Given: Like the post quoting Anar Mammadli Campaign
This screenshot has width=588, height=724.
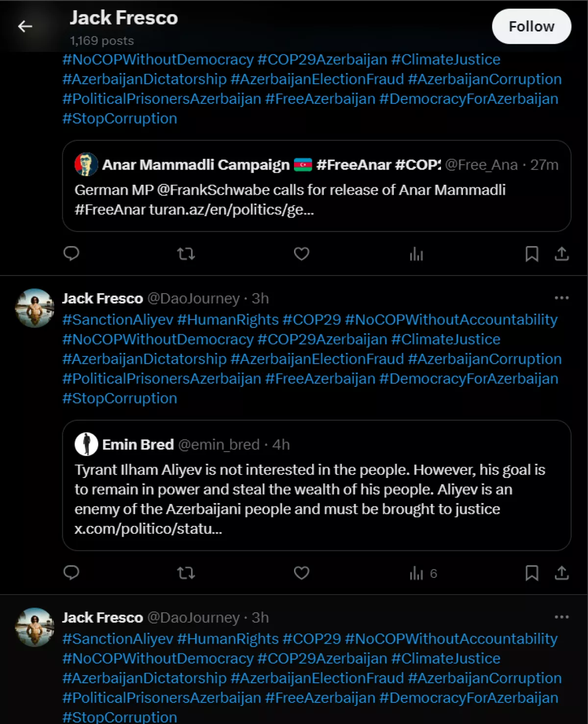Looking at the screenshot, I should tap(301, 253).
